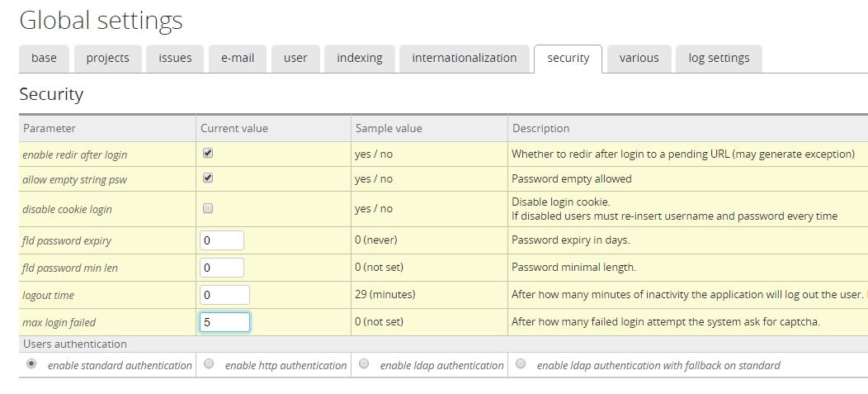Enable the disable cookie login checkbox
Viewport: 868px width, 394px height.
pyautogui.click(x=208, y=209)
